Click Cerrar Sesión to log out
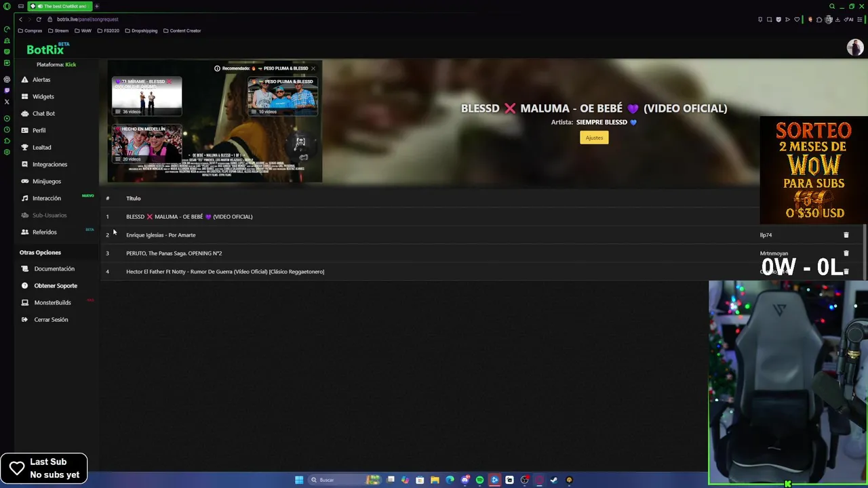The image size is (868, 488). pyautogui.click(x=51, y=319)
